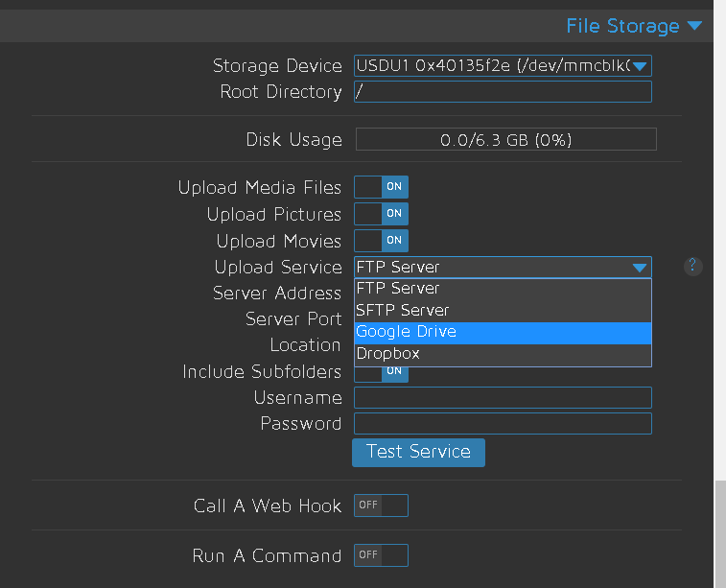Click the Server Port label
This screenshot has height=588, width=726.
[293, 319]
